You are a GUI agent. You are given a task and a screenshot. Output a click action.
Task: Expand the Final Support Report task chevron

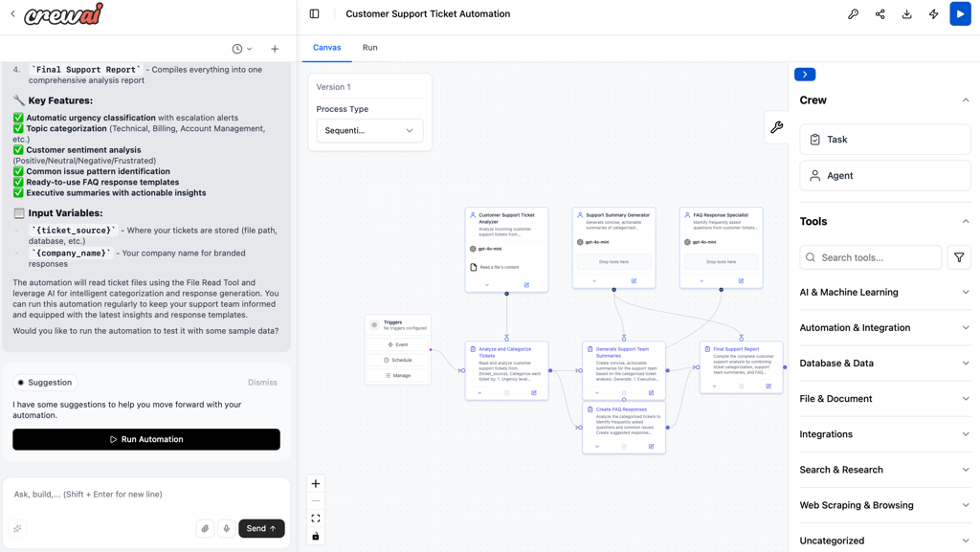pos(714,386)
